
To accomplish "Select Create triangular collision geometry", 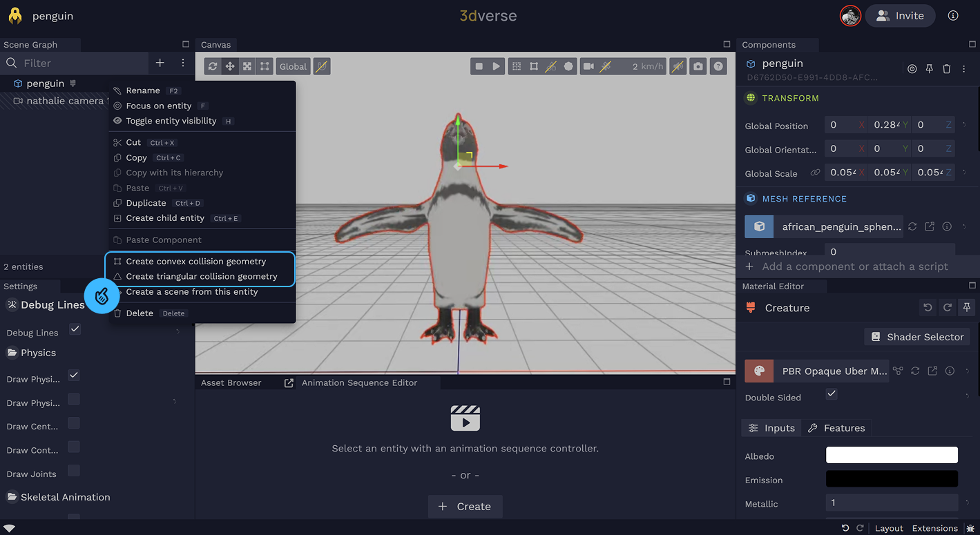I will pyautogui.click(x=200, y=276).
